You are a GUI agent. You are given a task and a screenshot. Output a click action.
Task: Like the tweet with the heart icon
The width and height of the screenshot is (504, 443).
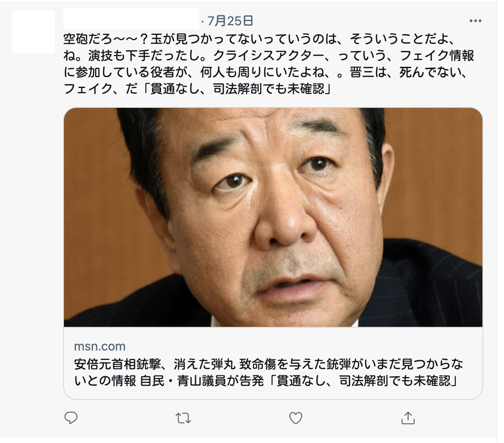pyautogui.click(x=296, y=418)
